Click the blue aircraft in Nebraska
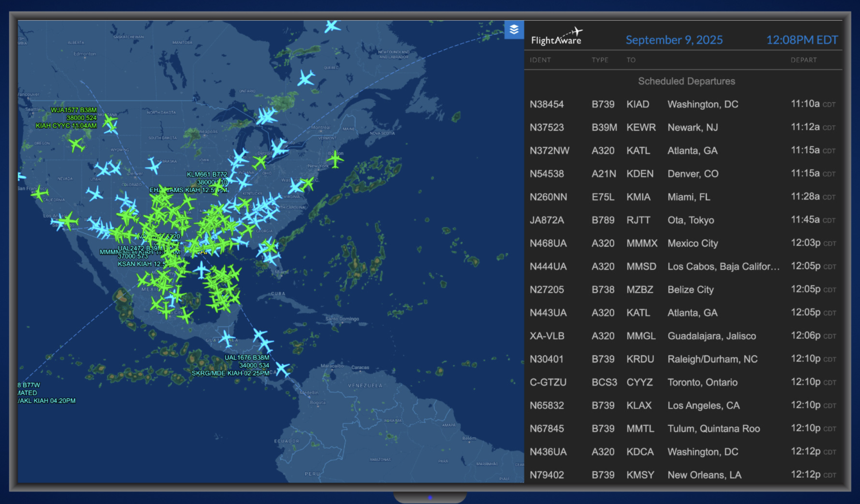The image size is (860, 504). [x=153, y=165]
